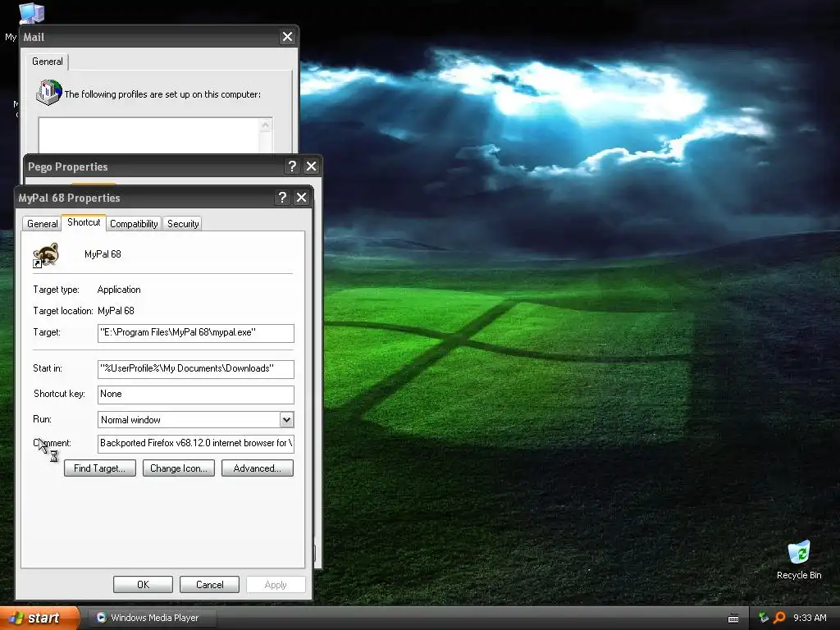Click the 'Target:' label
This screenshot has height=630, width=840.
[47, 333]
